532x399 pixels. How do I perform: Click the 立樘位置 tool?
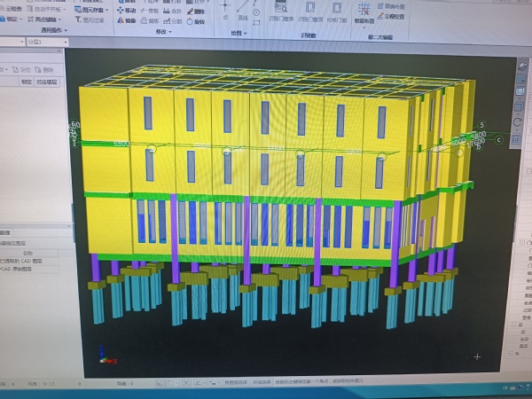click(x=394, y=15)
